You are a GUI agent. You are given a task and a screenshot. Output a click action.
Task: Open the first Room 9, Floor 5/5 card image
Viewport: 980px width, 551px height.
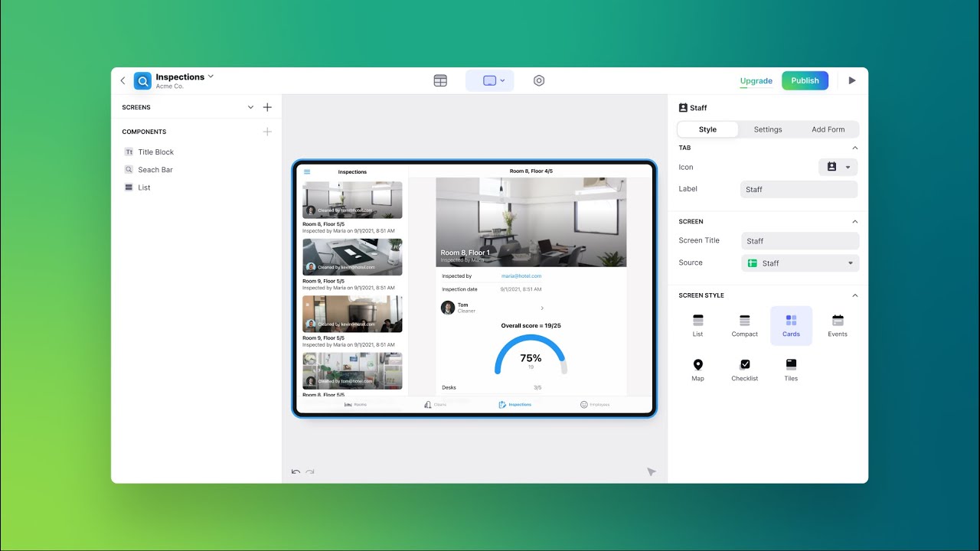(x=352, y=257)
